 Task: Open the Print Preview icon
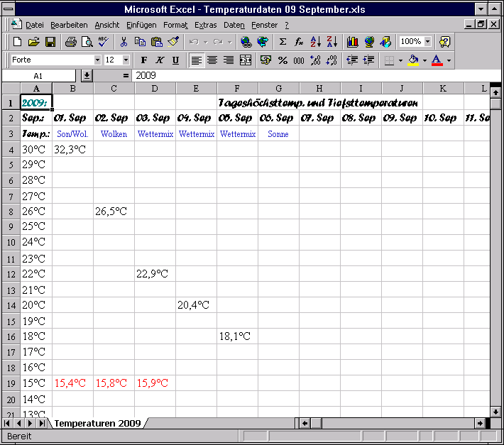pyautogui.click(x=87, y=42)
